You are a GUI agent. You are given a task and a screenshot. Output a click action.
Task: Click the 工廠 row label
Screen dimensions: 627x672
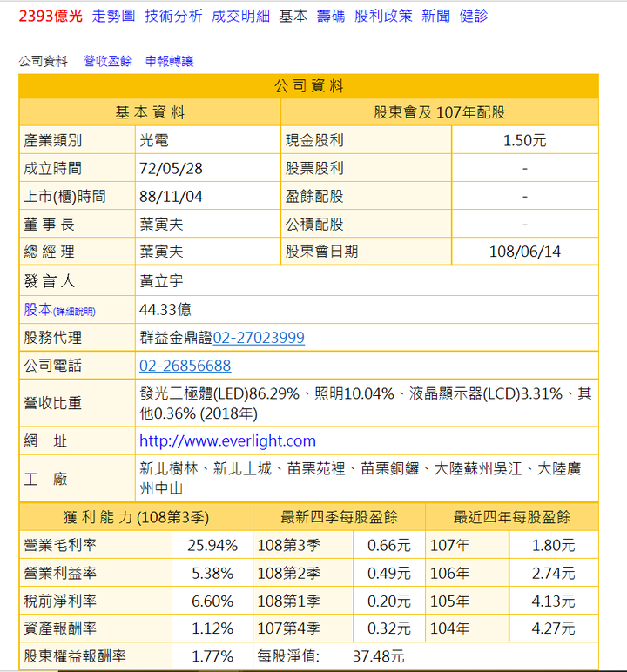coord(45,479)
